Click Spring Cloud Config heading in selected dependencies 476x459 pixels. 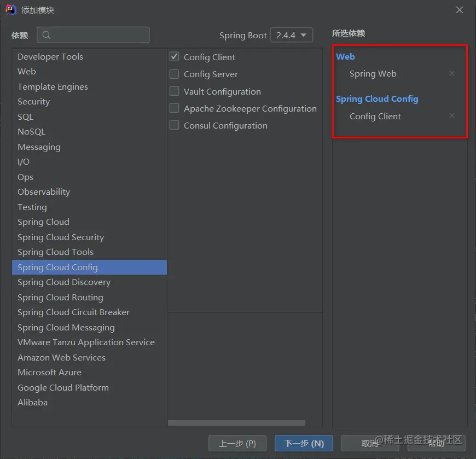pos(377,99)
